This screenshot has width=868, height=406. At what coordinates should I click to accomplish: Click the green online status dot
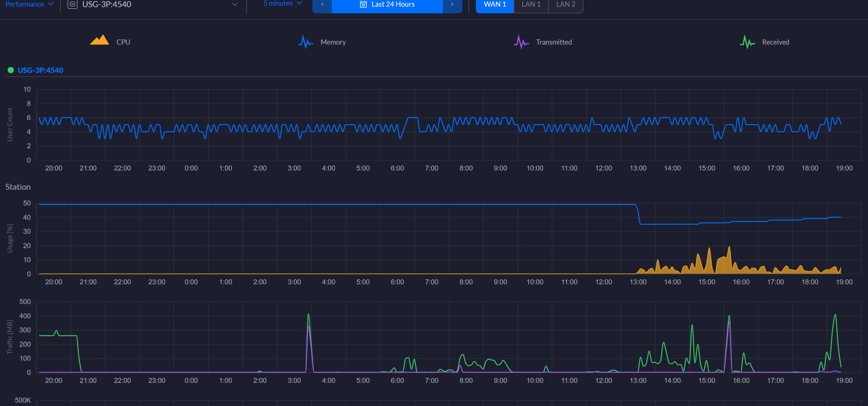coord(10,70)
